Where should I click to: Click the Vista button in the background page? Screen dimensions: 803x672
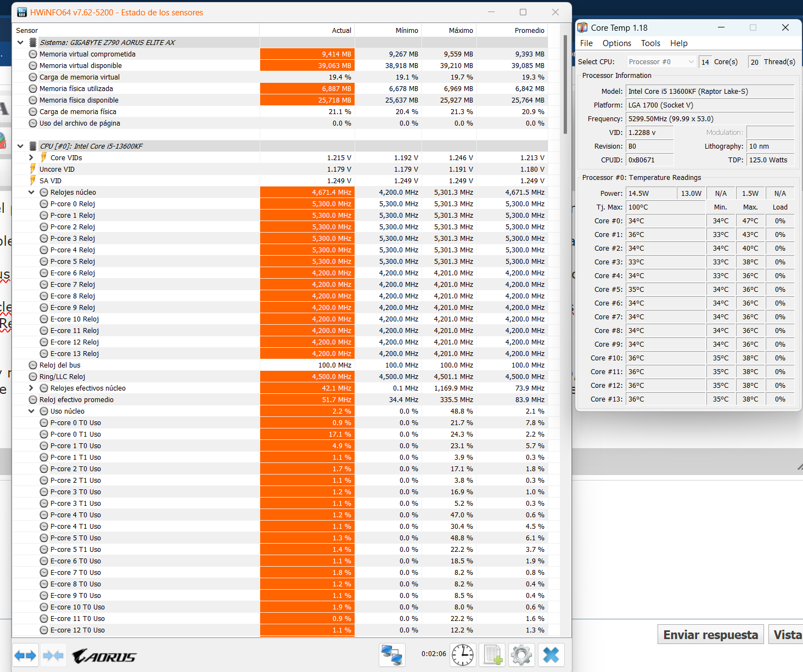point(786,635)
